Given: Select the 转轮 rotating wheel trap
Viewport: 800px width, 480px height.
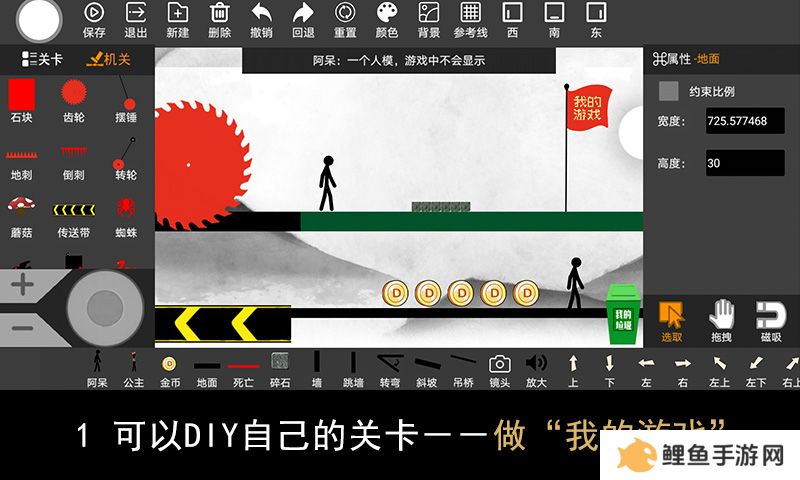Looking at the screenshot, I should pos(124,154).
